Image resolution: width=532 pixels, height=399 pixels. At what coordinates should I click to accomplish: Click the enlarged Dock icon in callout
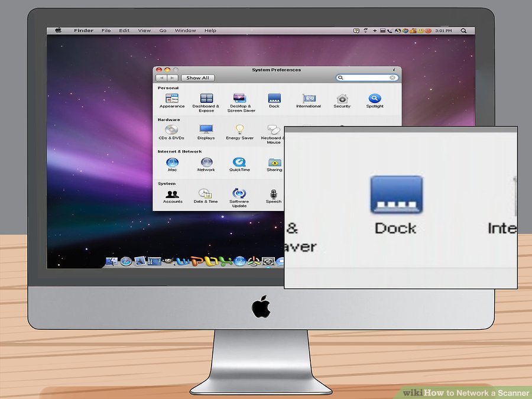click(396, 194)
